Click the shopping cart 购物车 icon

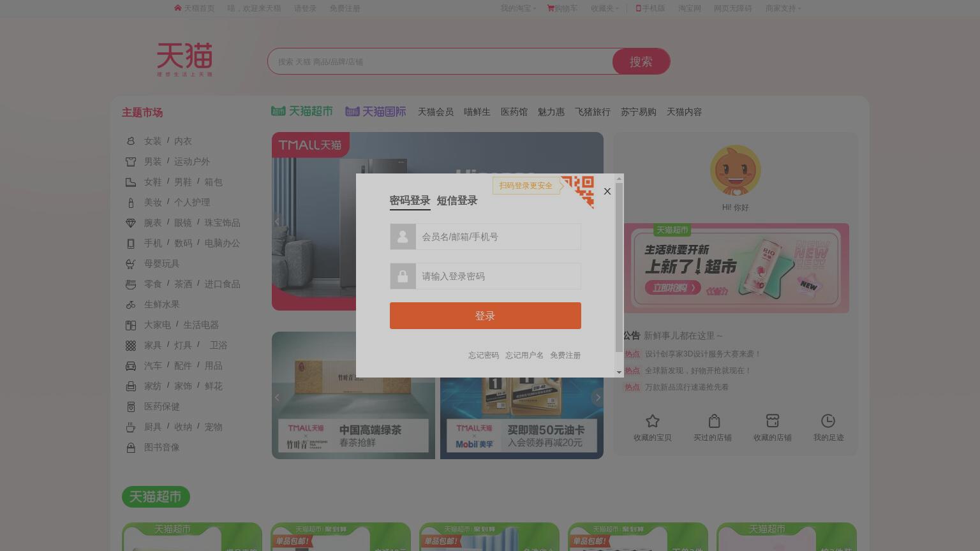[551, 8]
